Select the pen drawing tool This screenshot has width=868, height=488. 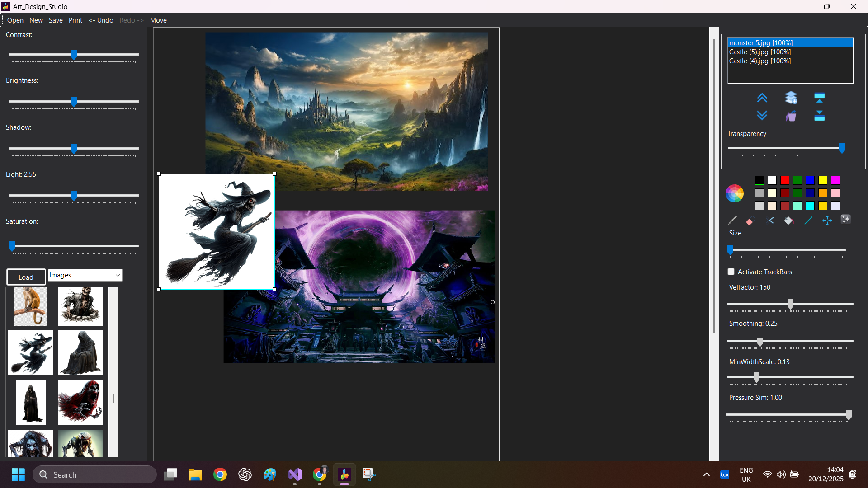732,221
